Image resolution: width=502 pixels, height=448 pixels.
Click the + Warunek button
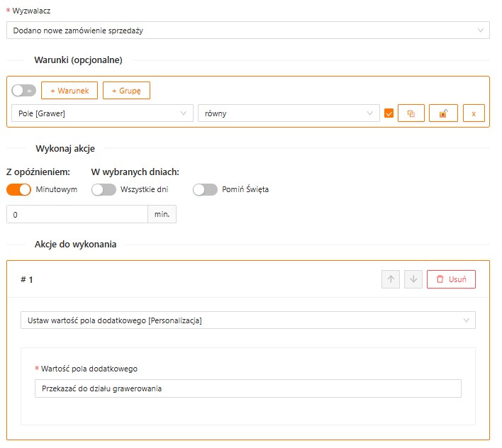[69, 91]
